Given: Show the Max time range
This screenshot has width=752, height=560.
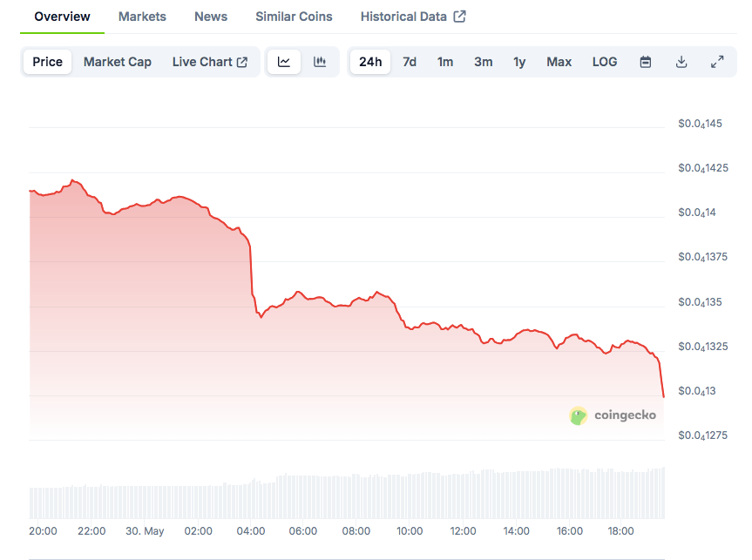Looking at the screenshot, I should (559, 62).
